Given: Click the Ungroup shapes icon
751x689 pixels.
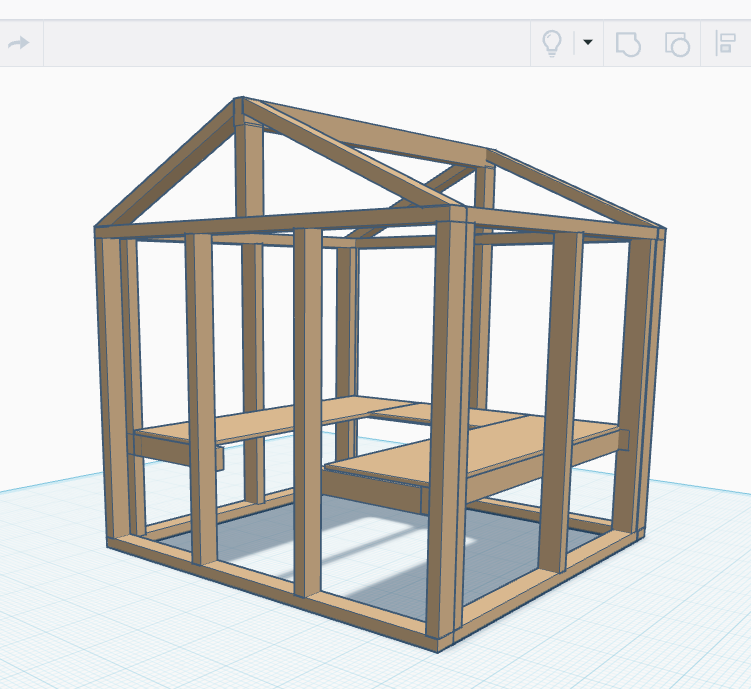Looking at the screenshot, I should [x=677, y=44].
